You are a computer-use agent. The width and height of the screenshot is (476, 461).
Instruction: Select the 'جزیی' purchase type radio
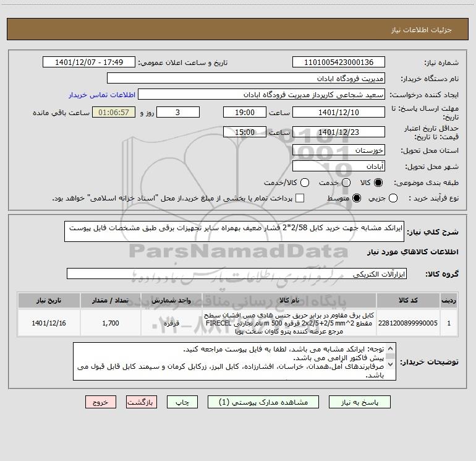coord(393,198)
